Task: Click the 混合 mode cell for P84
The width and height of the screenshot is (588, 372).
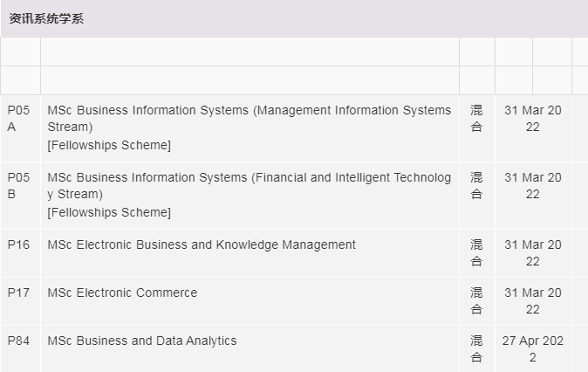Action: coord(476,348)
